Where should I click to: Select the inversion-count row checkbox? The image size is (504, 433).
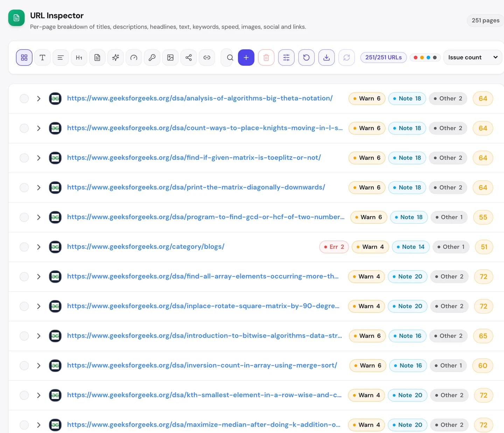pyautogui.click(x=24, y=366)
